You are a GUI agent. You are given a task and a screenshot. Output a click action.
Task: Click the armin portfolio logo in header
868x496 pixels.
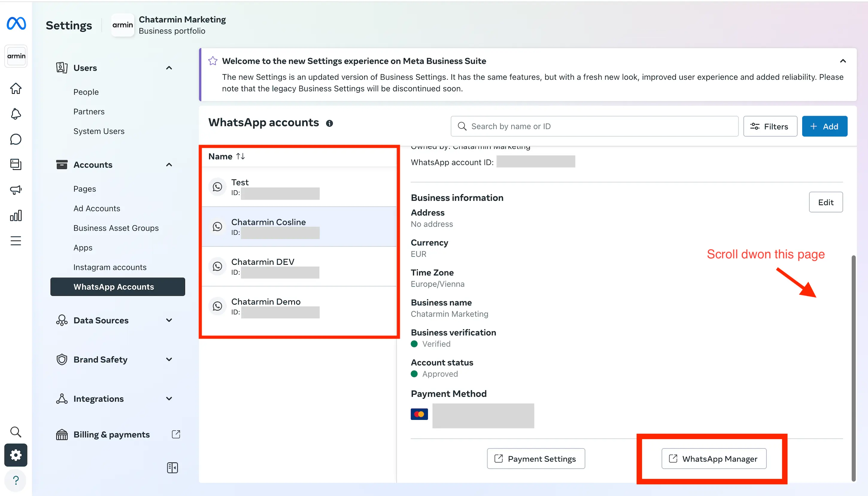pyautogui.click(x=122, y=25)
